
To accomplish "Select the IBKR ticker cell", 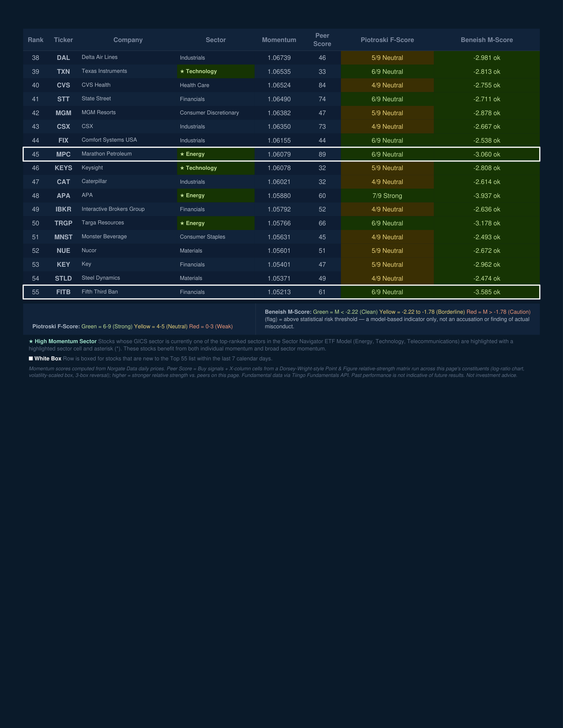I will 63,209.
